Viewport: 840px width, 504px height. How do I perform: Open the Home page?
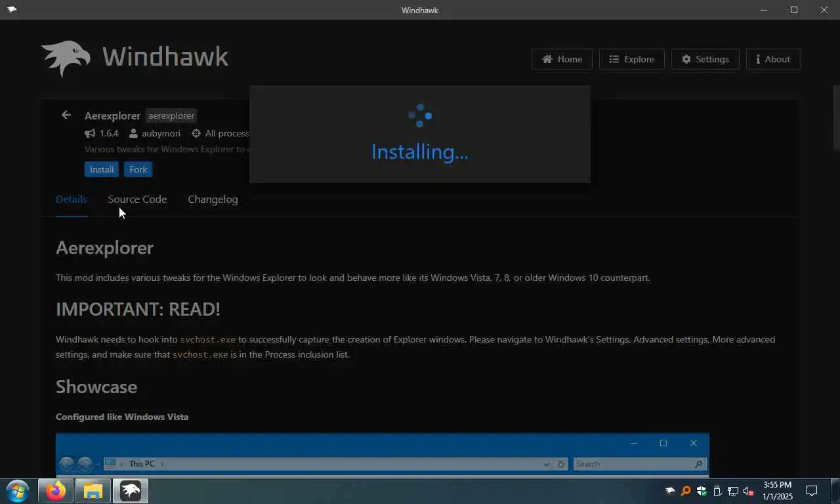[x=562, y=59]
